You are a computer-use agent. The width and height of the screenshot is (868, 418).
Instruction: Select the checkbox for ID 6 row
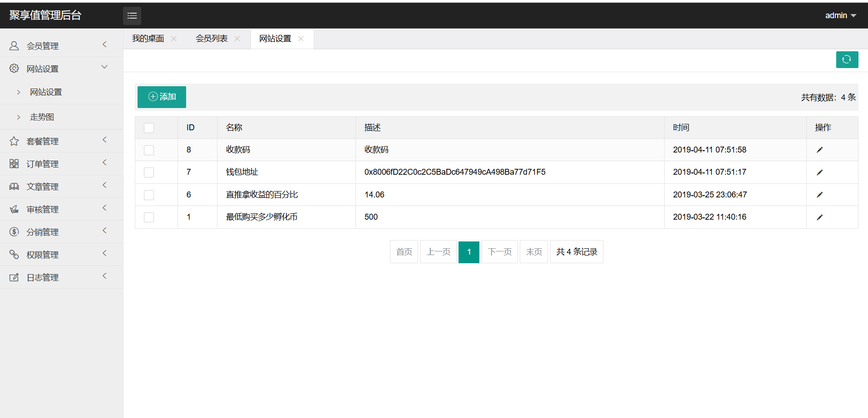[x=149, y=195]
